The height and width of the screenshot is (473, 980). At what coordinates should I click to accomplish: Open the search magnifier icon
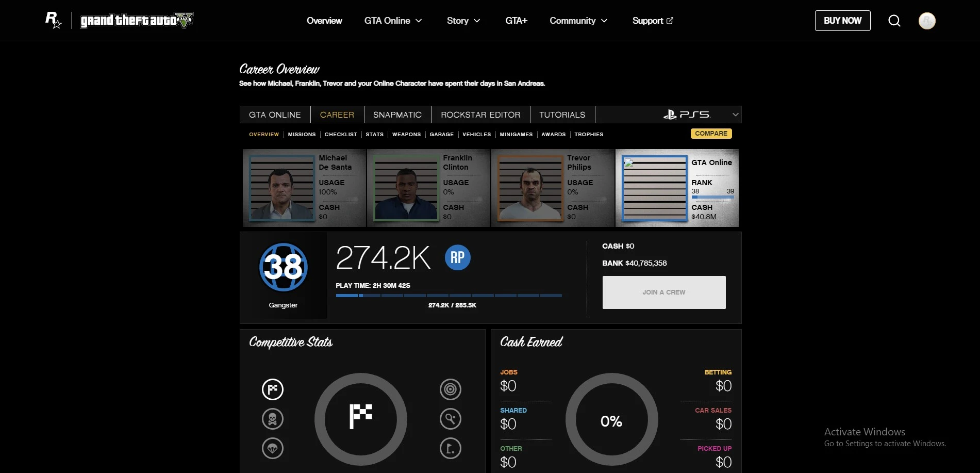click(x=894, y=21)
